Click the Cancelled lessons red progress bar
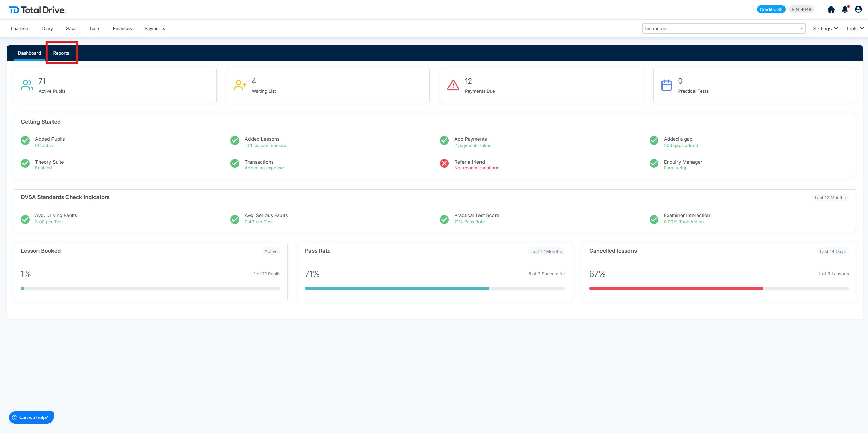 [x=676, y=288]
